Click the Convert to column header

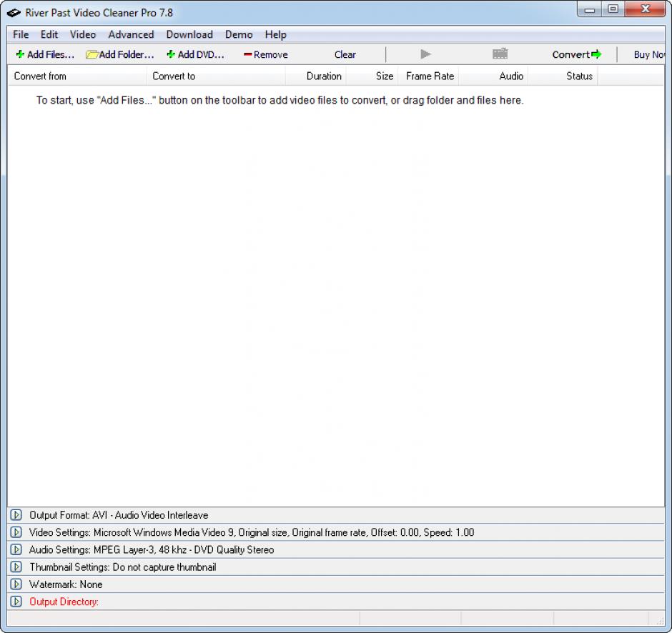(216, 76)
